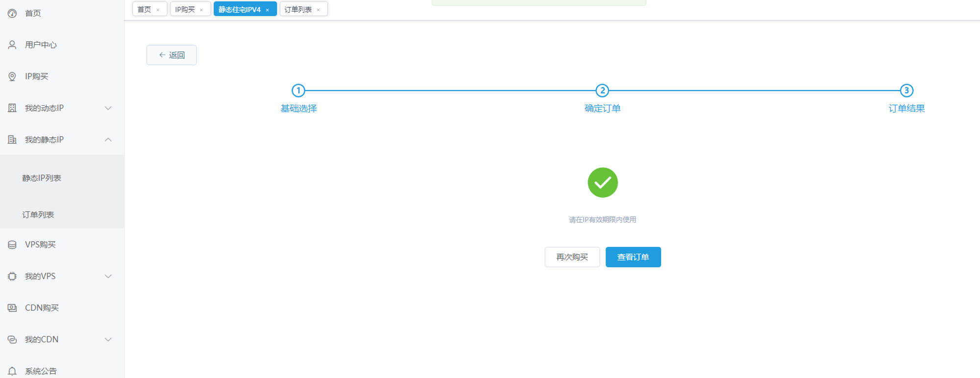980x378 pixels.
Task: Open 静态IP列表 in the sidebar
Action: click(42, 178)
